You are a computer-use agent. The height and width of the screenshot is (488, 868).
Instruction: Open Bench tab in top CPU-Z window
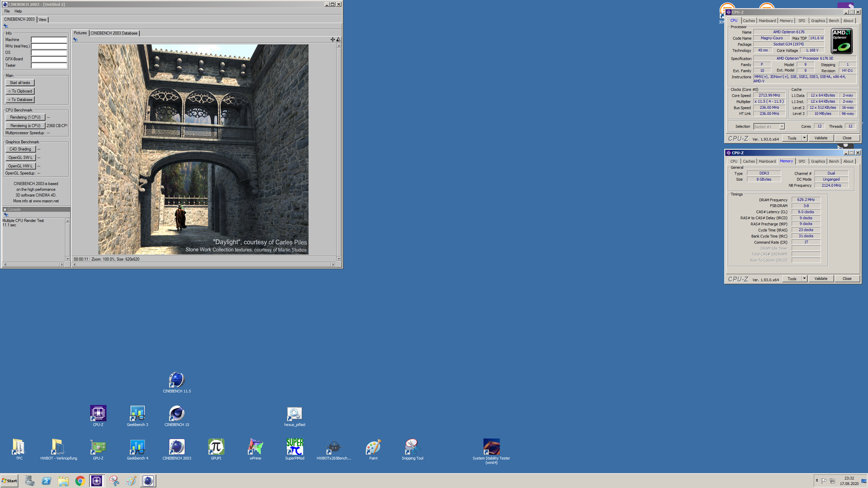[x=834, y=21]
